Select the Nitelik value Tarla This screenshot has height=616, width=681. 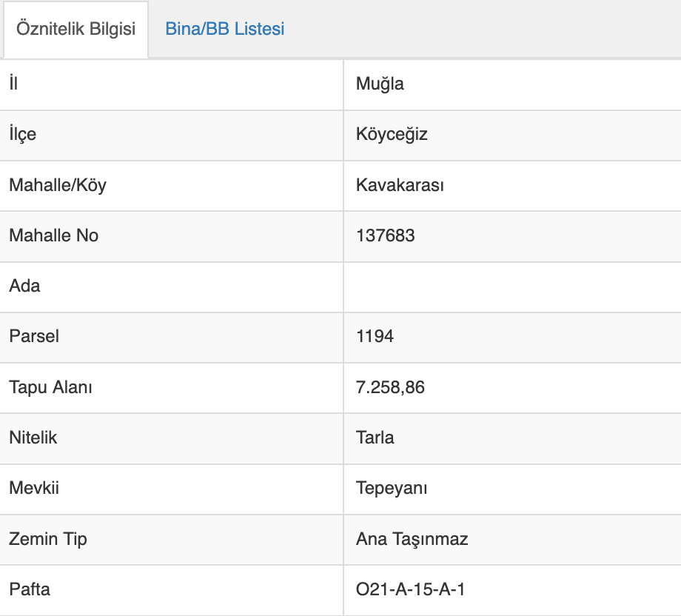(375, 438)
